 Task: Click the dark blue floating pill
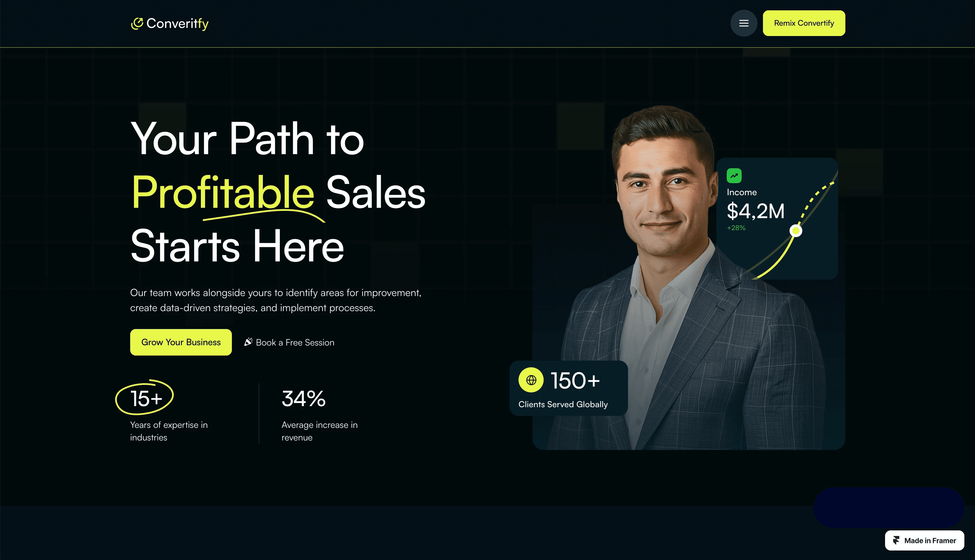tap(888, 507)
